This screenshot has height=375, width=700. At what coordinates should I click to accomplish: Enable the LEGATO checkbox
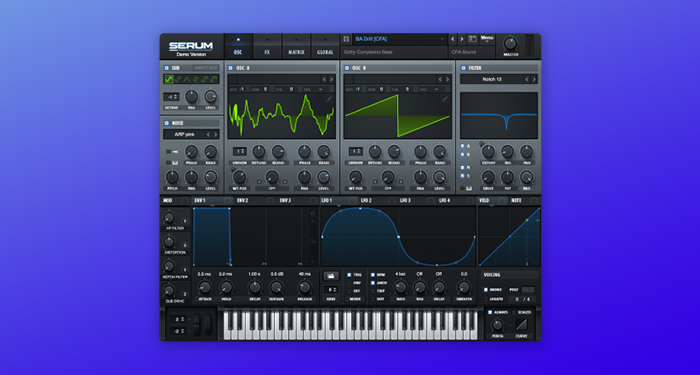pyautogui.click(x=486, y=299)
